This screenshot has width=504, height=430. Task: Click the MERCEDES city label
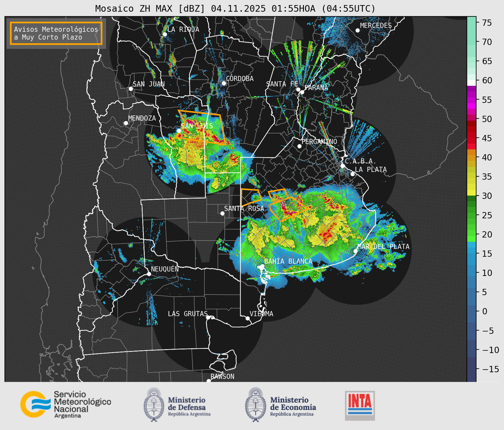pos(376,26)
